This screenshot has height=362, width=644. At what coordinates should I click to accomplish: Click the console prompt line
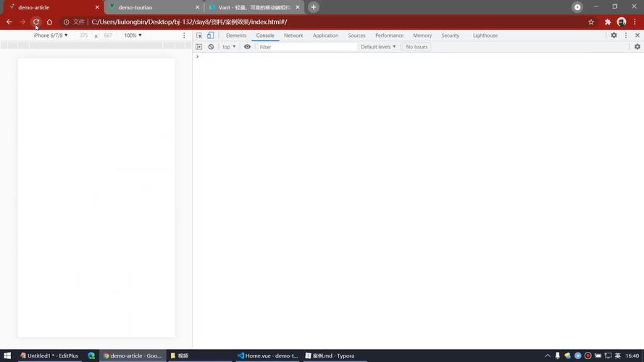point(418,56)
